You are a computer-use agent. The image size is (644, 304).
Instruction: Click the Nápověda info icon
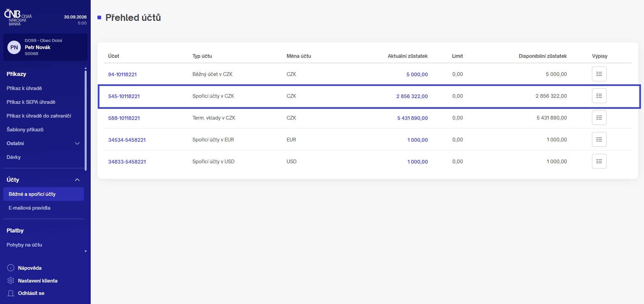11,268
